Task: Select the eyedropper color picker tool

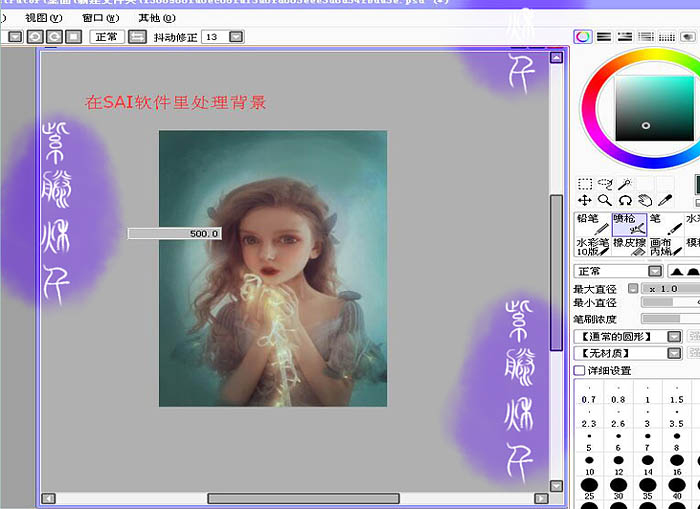Action: pyautogui.click(x=665, y=200)
